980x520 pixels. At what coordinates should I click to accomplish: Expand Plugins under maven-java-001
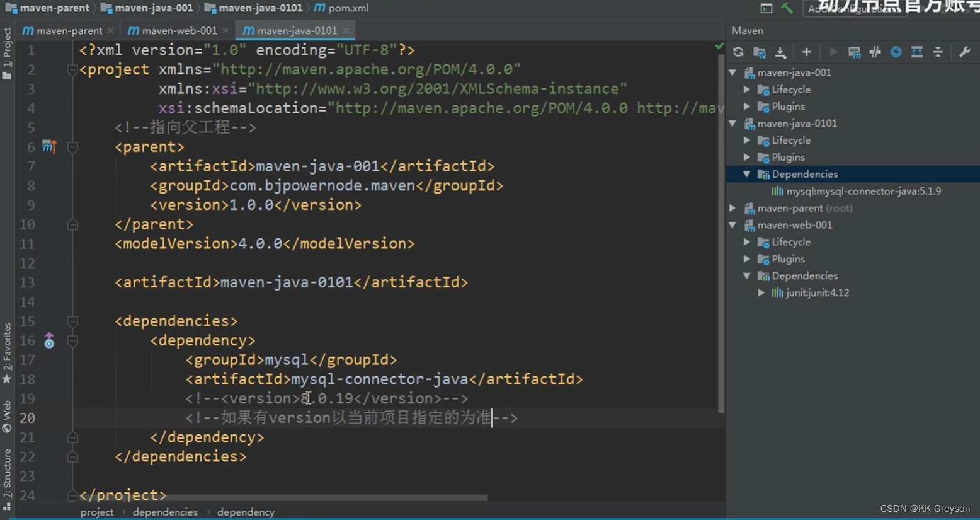747,107
